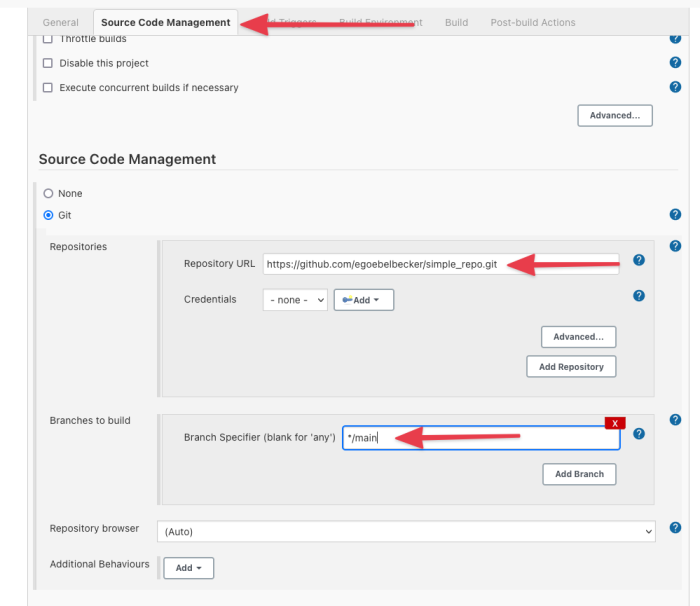The image size is (700, 606).
Task: Open the Post-build Actions tab
Action: coord(533,22)
